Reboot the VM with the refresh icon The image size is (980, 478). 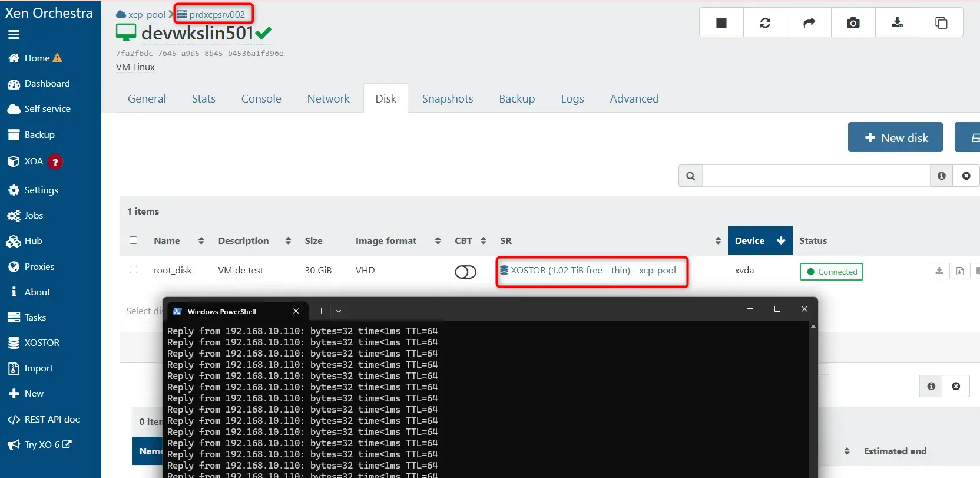(x=765, y=22)
